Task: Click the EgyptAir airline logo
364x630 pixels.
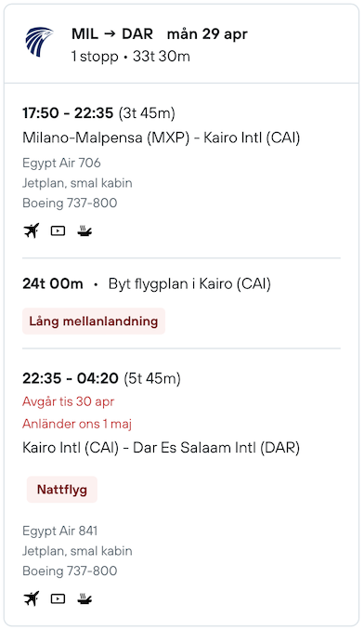Action: pyautogui.click(x=39, y=42)
